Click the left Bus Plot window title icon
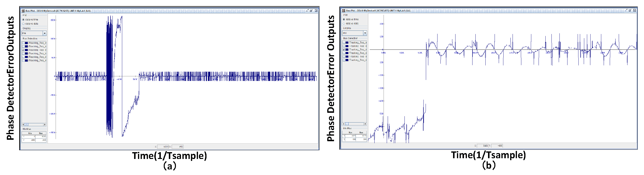 23,11
